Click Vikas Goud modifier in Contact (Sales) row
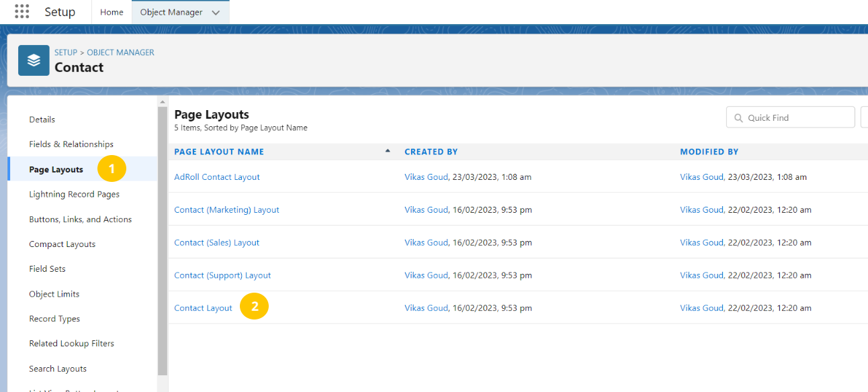 pyautogui.click(x=701, y=243)
